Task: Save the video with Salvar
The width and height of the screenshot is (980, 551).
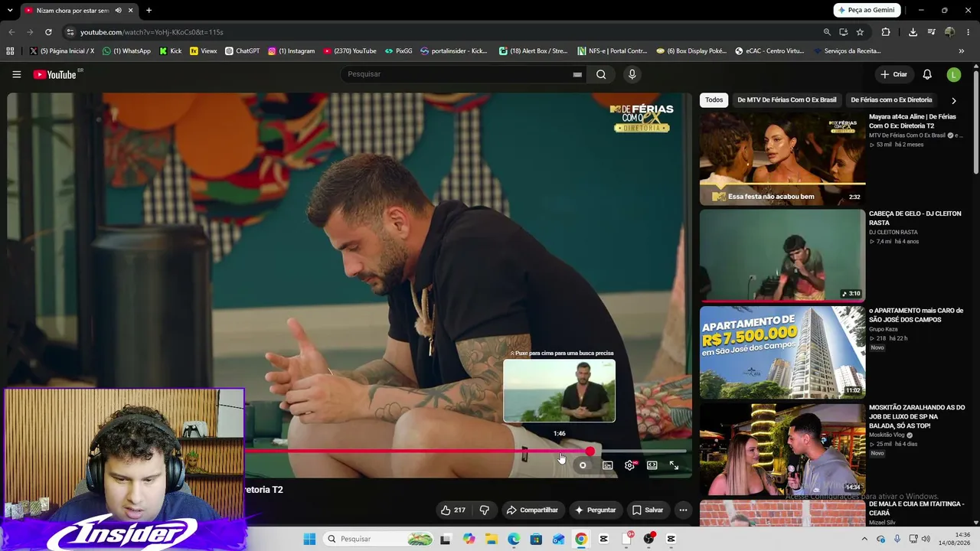Action: click(x=648, y=510)
